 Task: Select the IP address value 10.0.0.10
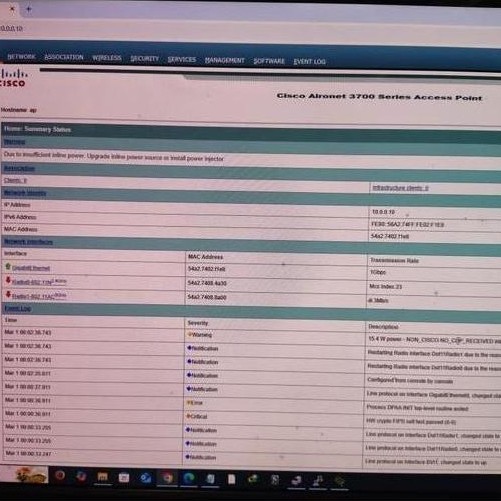(x=383, y=212)
